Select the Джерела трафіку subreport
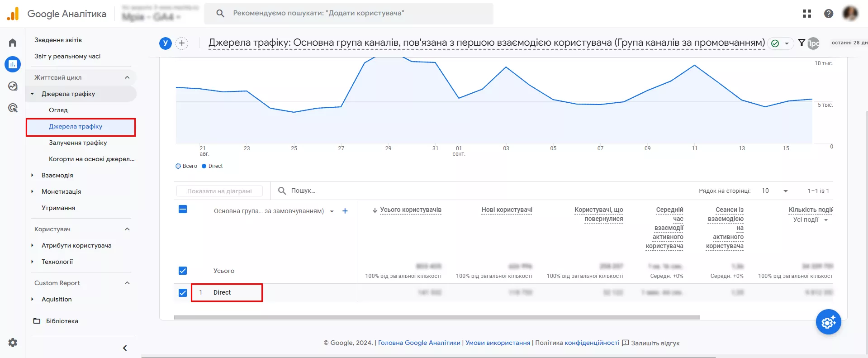 tap(76, 126)
